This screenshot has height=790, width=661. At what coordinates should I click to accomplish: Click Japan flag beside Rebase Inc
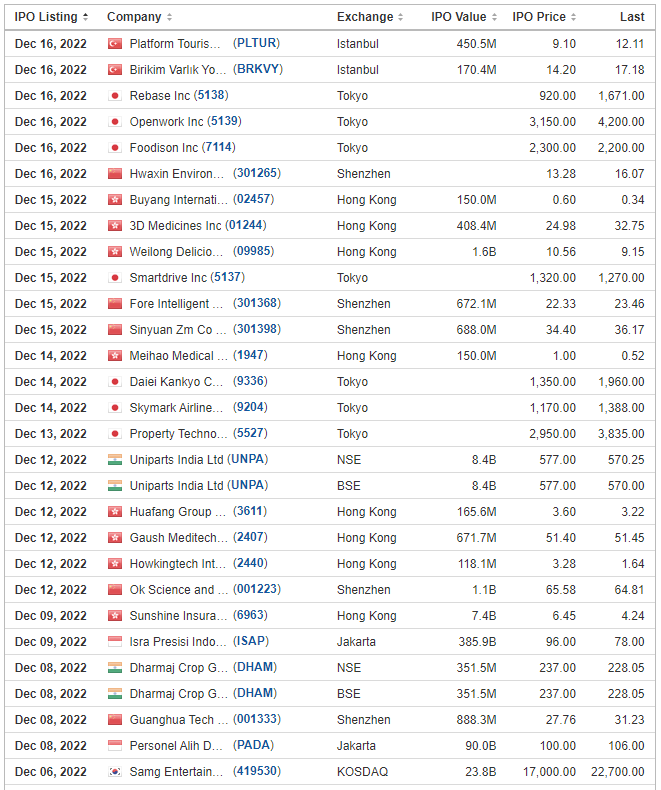click(115, 96)
